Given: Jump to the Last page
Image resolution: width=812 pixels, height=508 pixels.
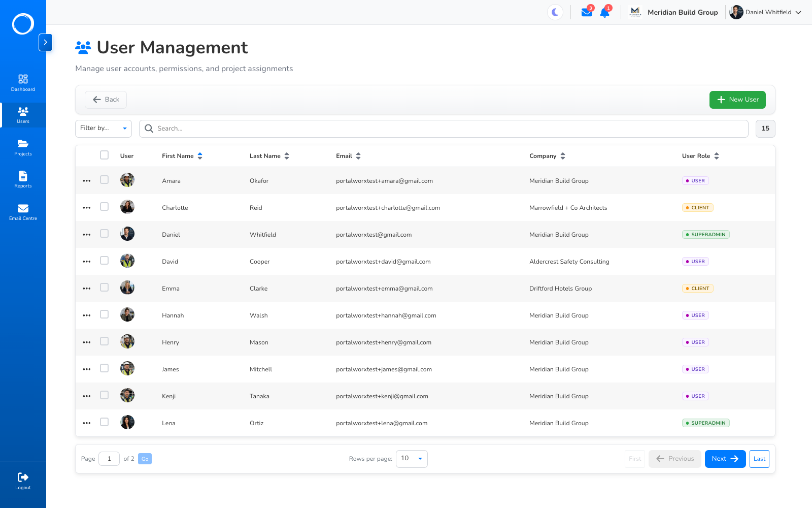Looking at the screenshot, I should (x=759, y=459).
